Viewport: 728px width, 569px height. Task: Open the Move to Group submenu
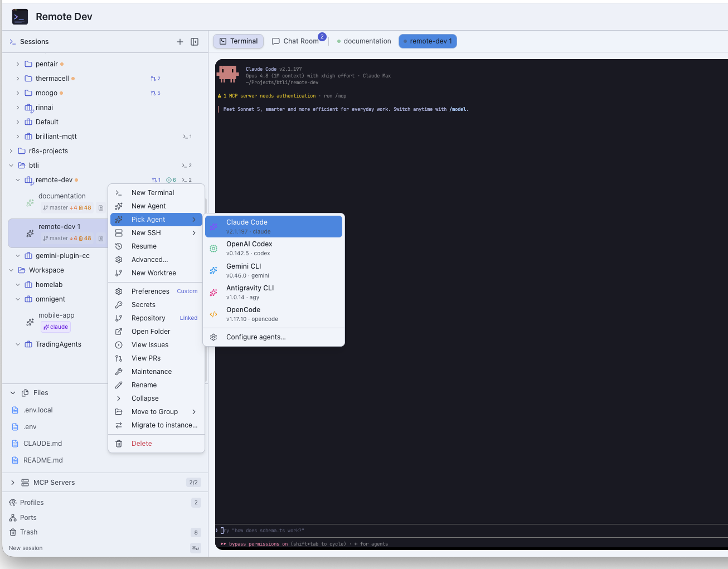(156, 412)
